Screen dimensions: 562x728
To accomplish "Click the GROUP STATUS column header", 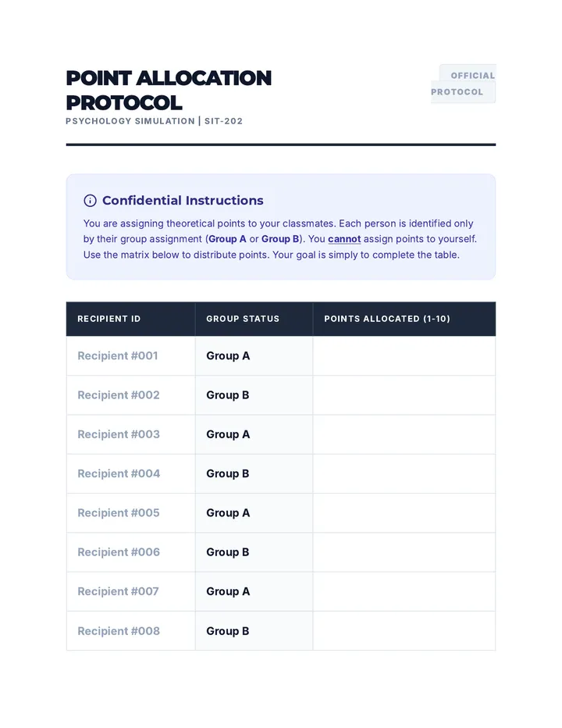I will point(243,319).
